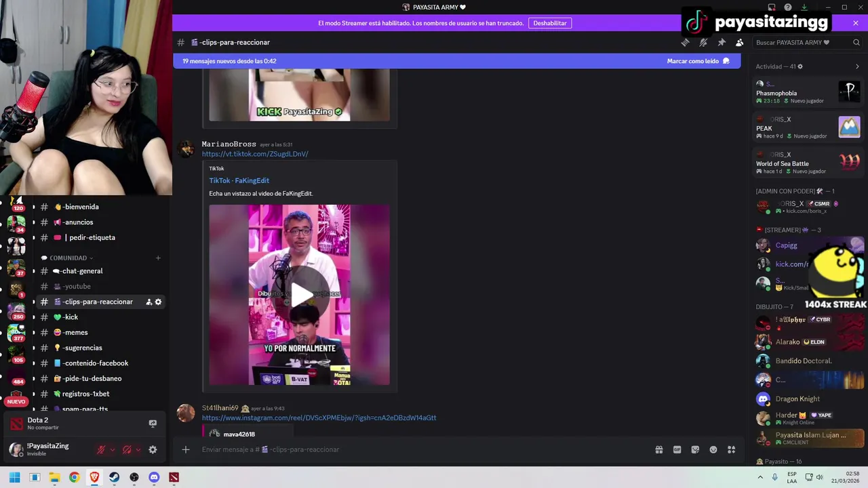The width and height of the screenshot is (868, 488).
Task: Open user settings gear icon
Action: coord(153,449)
